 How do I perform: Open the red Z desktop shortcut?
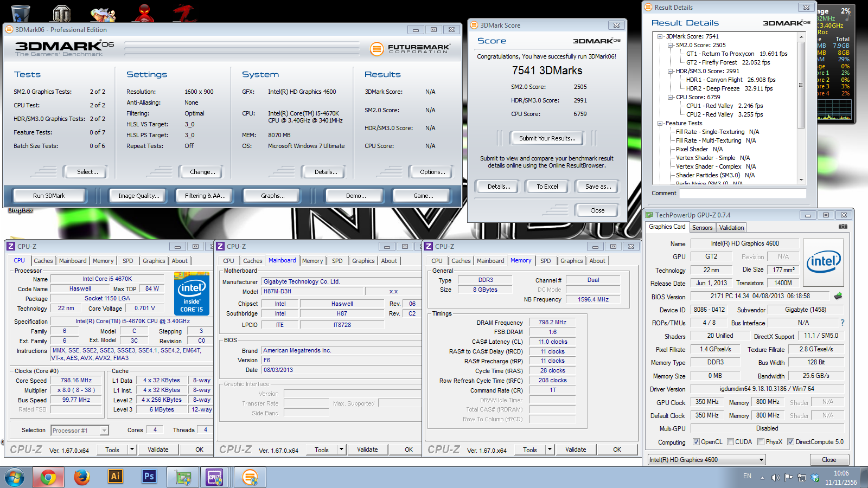(184, 12)
